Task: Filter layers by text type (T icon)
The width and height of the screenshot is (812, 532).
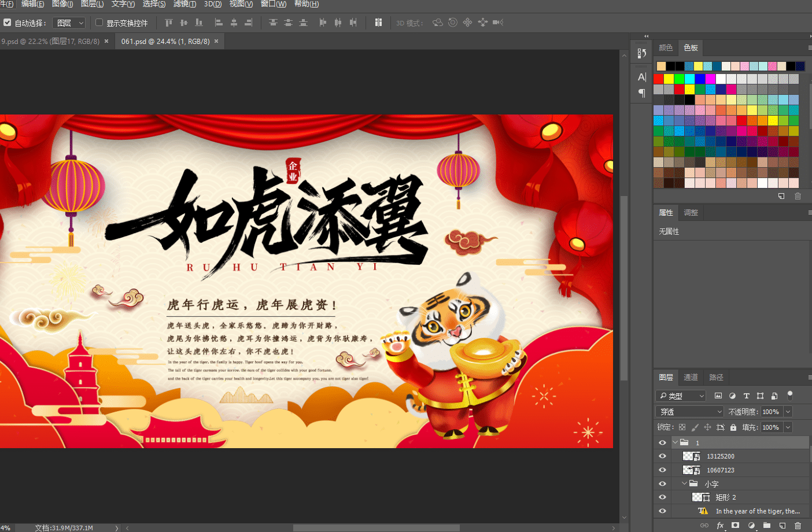Action: point(746,396)
